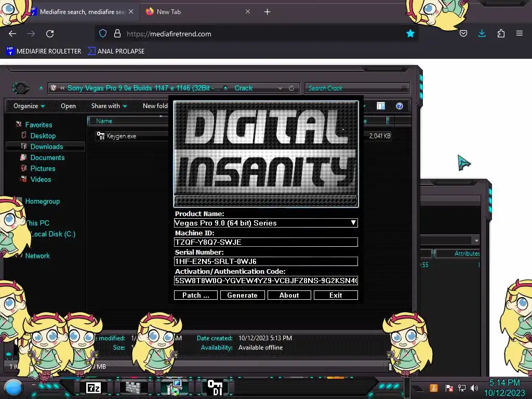Click the Start orb button
532x399 pixels.
click(x=13, y=388)
